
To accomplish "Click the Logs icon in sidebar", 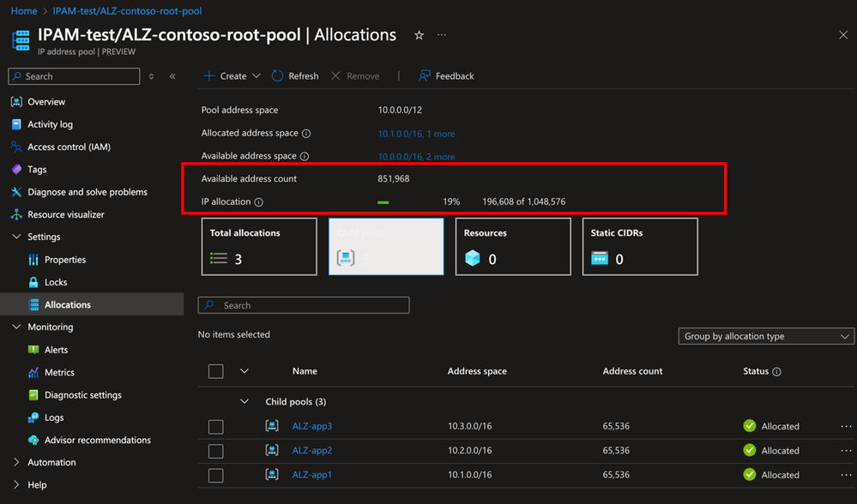I will [x=33, y=417].
